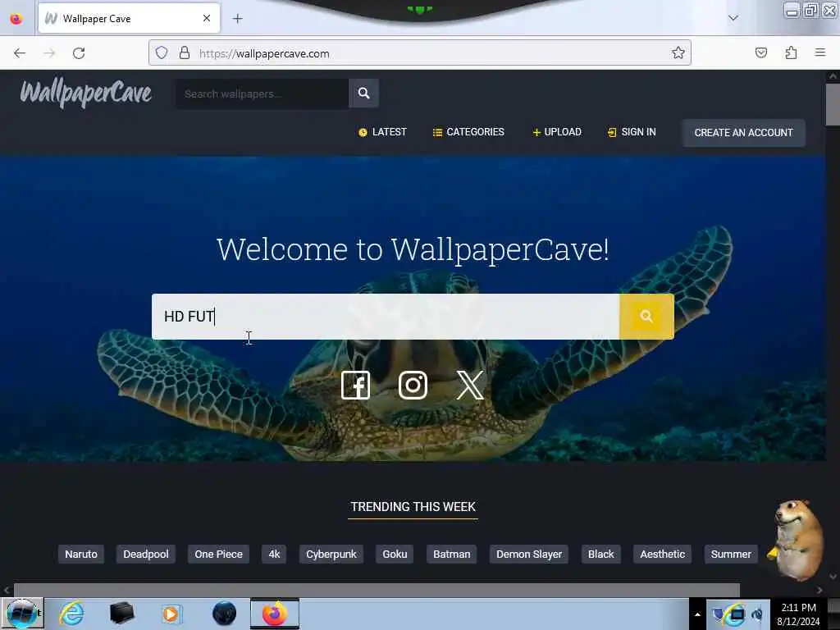Click the Firefox back arrow
The width and height of the screenshot is (840, 630).
(x=20, y=53)
